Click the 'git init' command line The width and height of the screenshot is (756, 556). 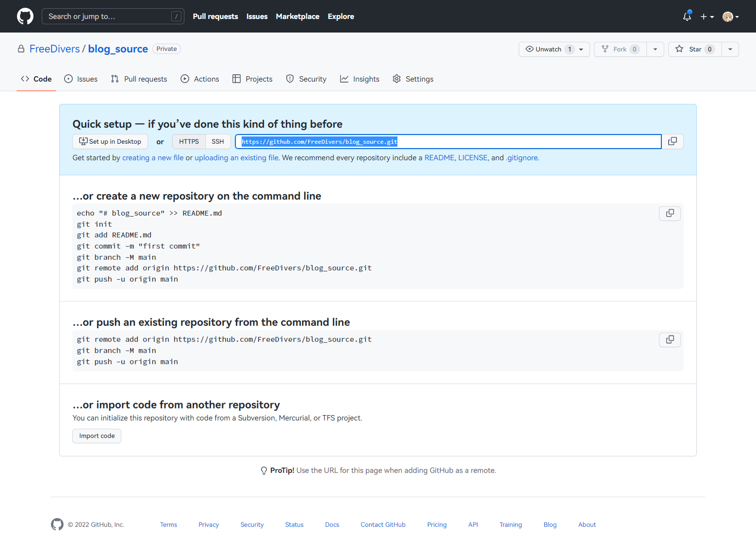pos(94,224)
